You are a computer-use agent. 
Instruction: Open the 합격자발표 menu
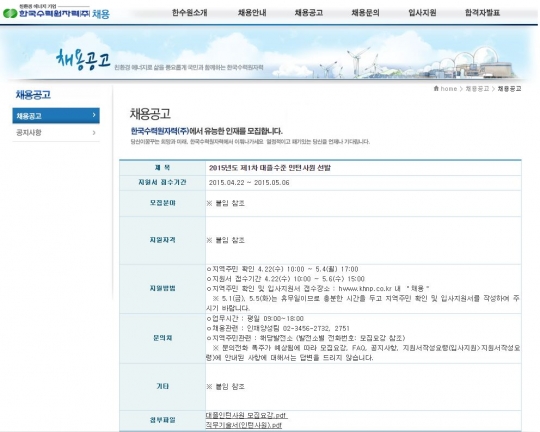tap(482, 13)
